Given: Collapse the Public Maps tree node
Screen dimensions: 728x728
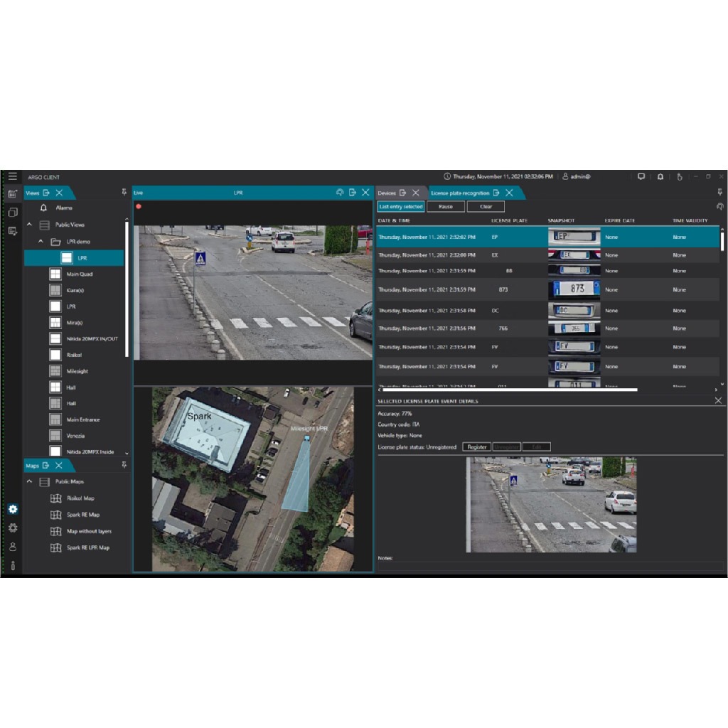Looking at the screenshot, I should (30, 482).
